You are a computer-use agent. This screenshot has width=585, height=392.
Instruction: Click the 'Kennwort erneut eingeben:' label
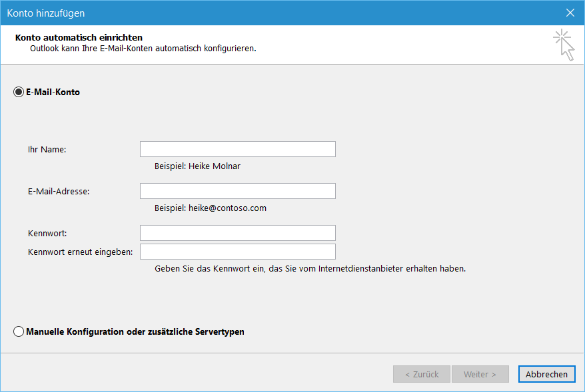click(x=80, y=252)
